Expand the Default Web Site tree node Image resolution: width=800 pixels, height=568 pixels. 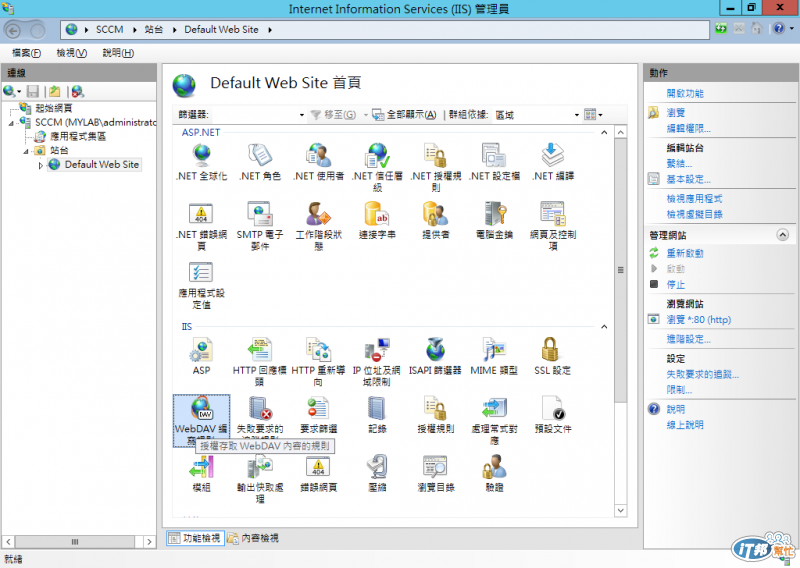point(41,165)
